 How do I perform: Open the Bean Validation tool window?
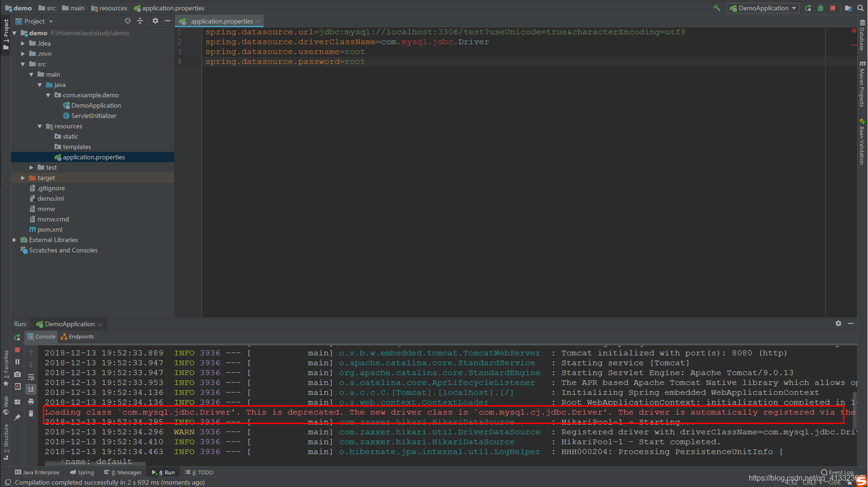coord(862,142)
